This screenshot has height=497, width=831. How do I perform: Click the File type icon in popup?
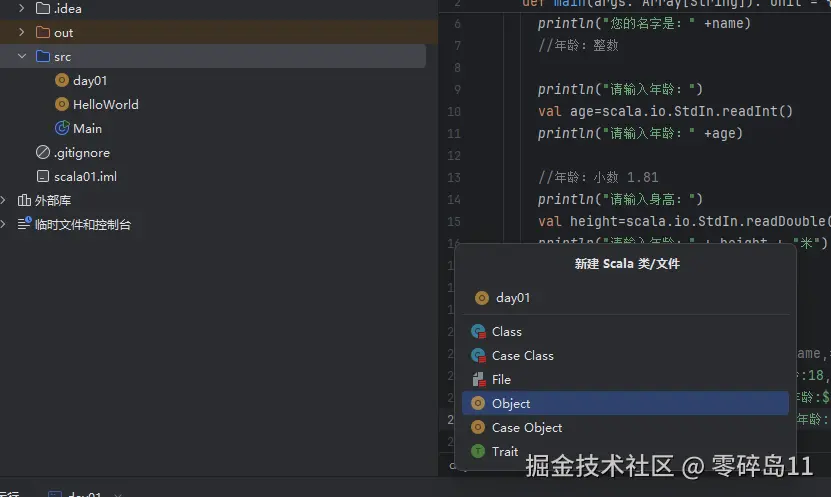[x=478, y=379]
